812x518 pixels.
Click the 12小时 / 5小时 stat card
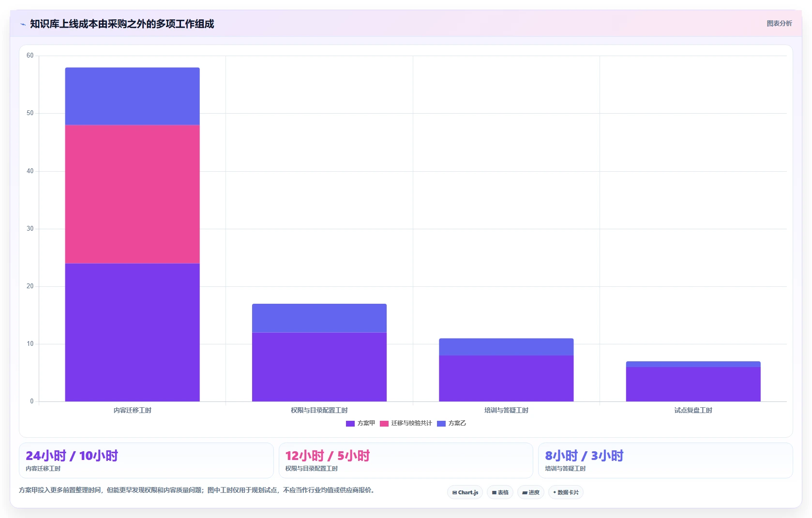(x=406, y=460)
